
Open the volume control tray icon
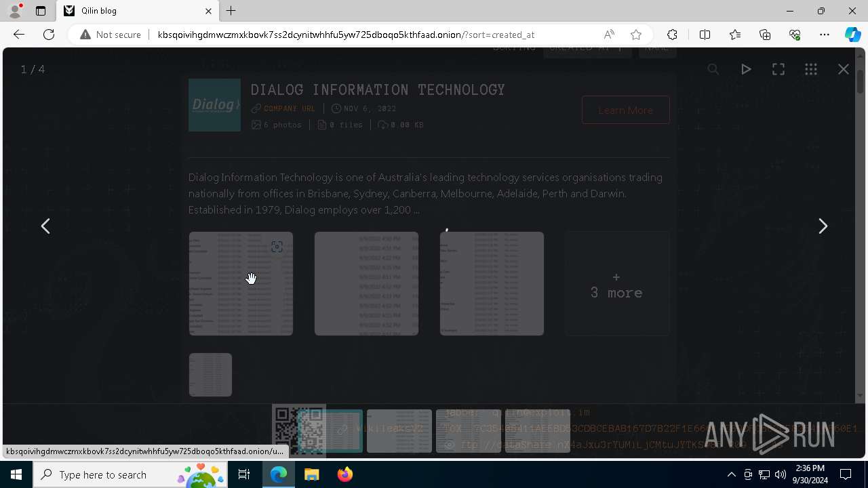click(x=781, y=474)
